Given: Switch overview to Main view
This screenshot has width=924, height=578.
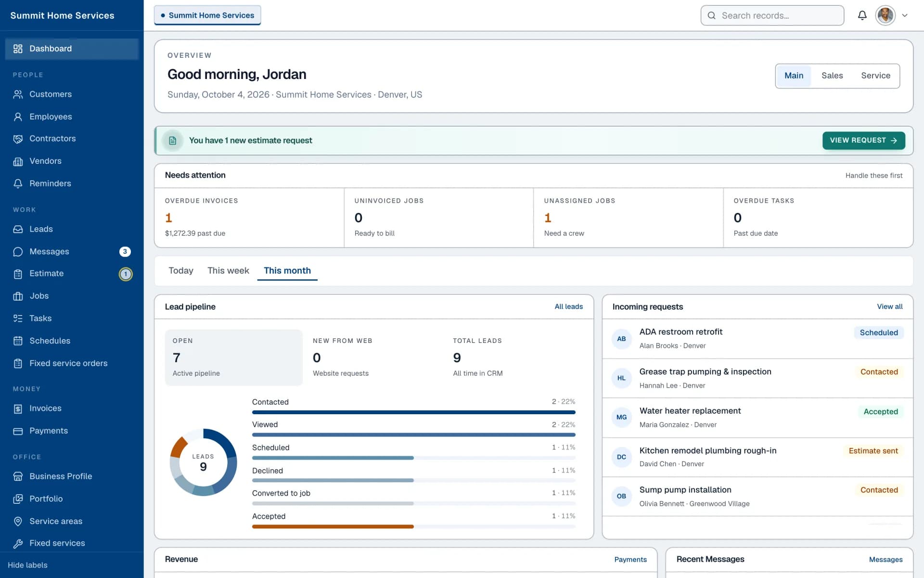Looking at the screenshot, I should (x=794, y=76).
